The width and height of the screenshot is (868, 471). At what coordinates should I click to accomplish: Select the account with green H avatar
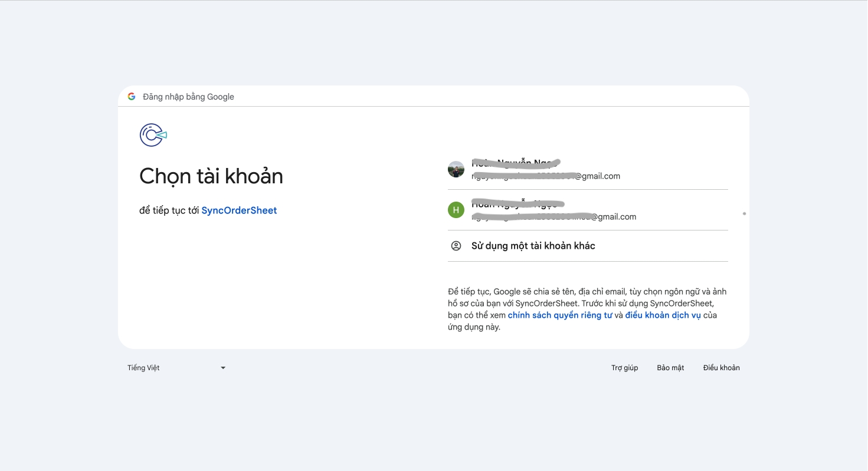[x=456, y=210]
